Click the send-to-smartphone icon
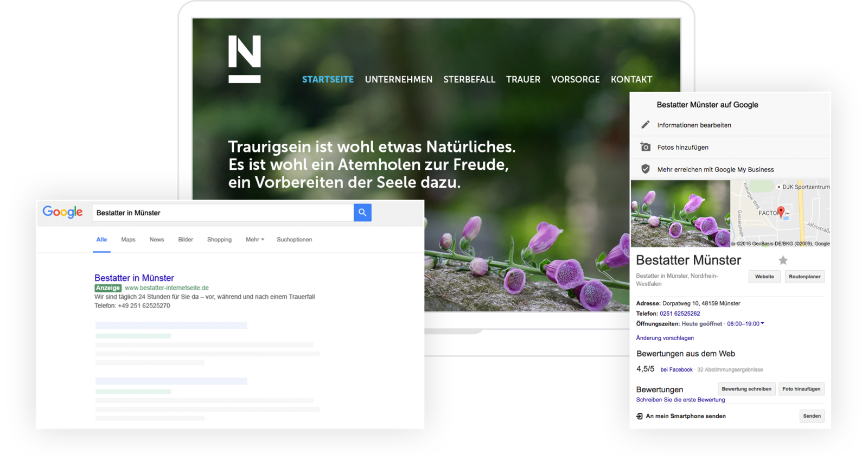This screenshot has height=466, width=868. pyautogui.click(x=640, y=416)
